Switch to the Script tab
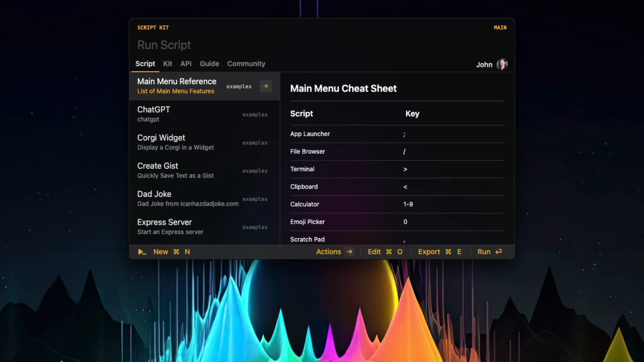 pyautogui.click(x=145, y=64)
